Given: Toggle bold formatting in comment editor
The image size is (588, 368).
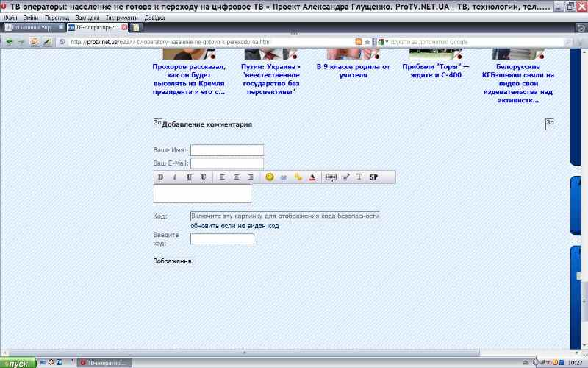Looking at the screenshot, I should click(160, 177).
